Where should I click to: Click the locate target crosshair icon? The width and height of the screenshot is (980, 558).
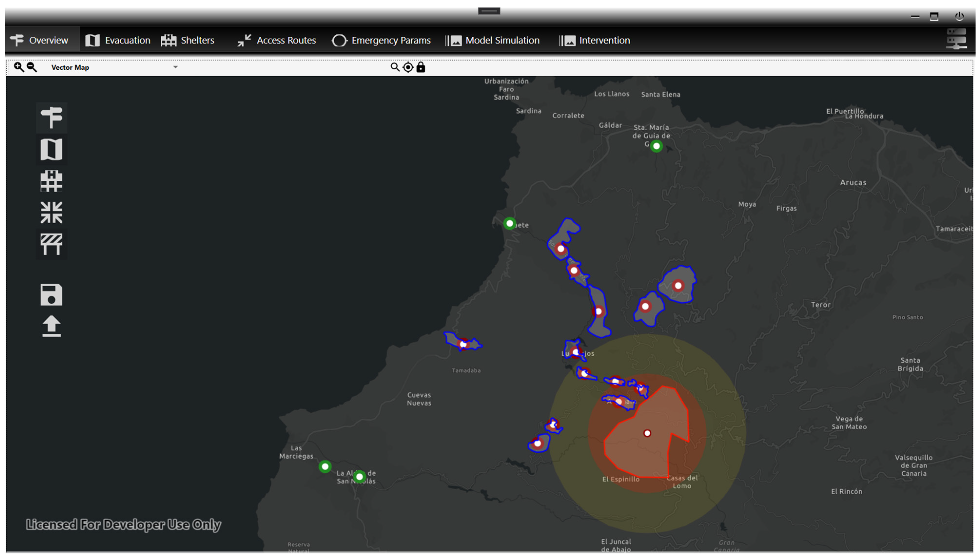[x=408, y=67]
